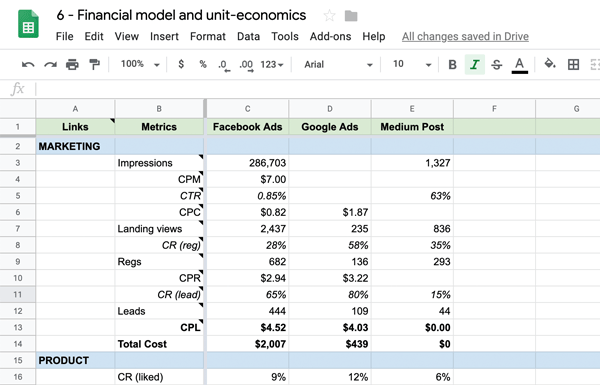Toggle strikethrough formatting

point(497,64)
